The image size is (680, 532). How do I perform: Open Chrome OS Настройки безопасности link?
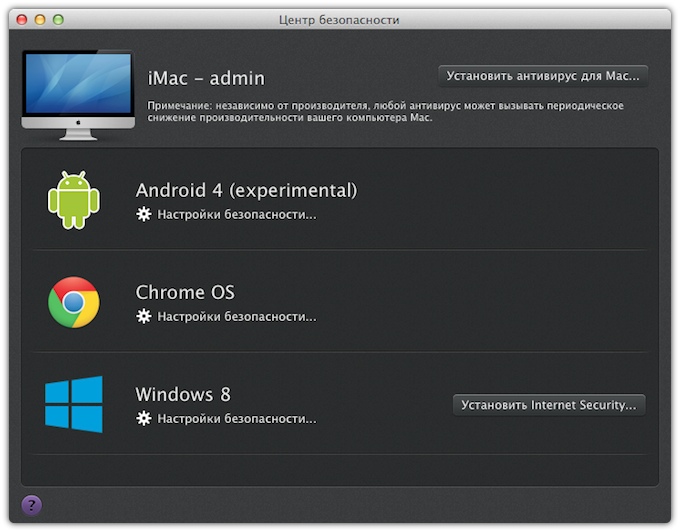[x=237, y=317]
